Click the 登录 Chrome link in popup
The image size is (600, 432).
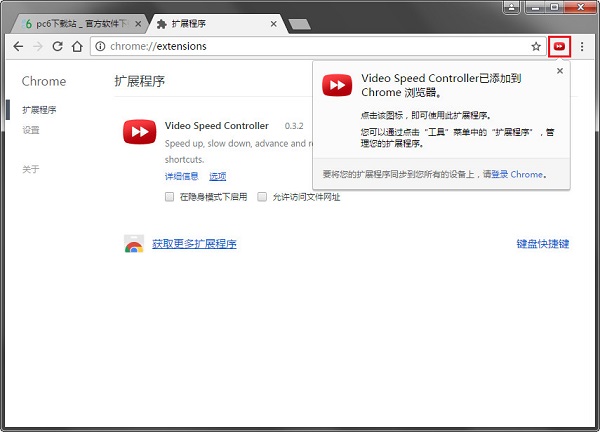pyautogui.click(x=517, y=174)
